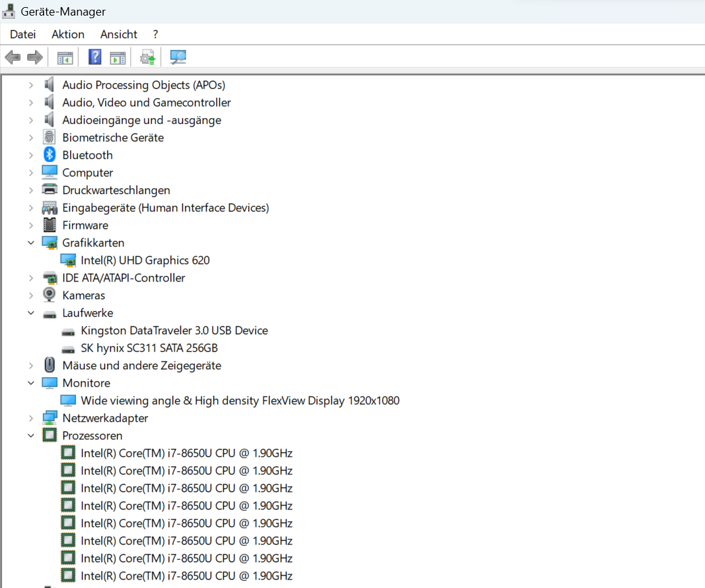
Task: Click the Grafikkarten category icon
Action: (x=49, y=242)
